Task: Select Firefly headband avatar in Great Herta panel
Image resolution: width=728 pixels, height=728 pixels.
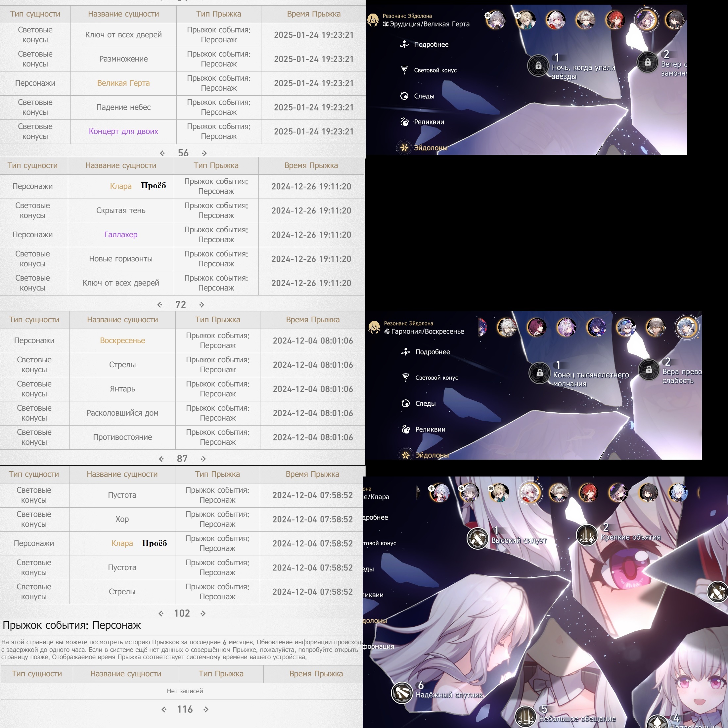Action: [x=585, y=20]
